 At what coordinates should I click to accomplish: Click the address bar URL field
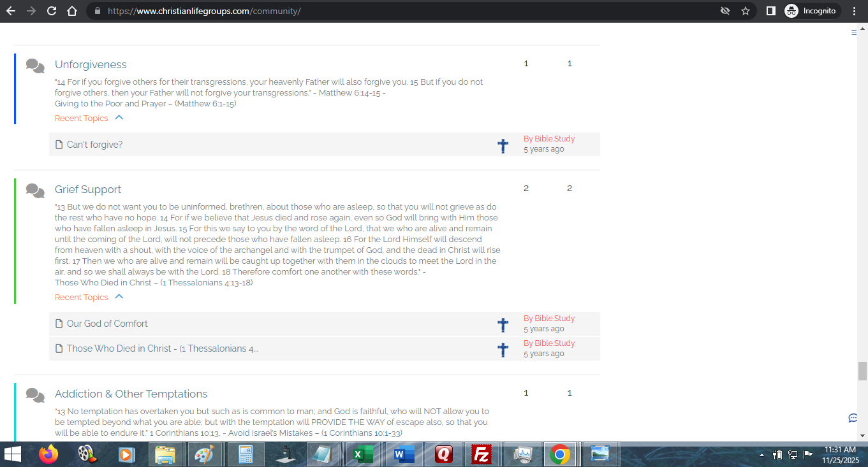click(383, 11)
